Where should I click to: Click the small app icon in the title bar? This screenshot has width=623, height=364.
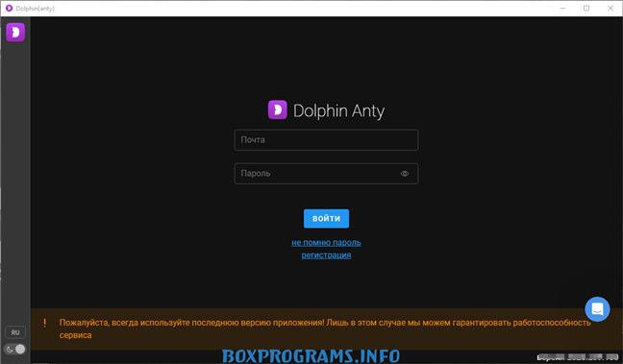click(x=9, y=8)
